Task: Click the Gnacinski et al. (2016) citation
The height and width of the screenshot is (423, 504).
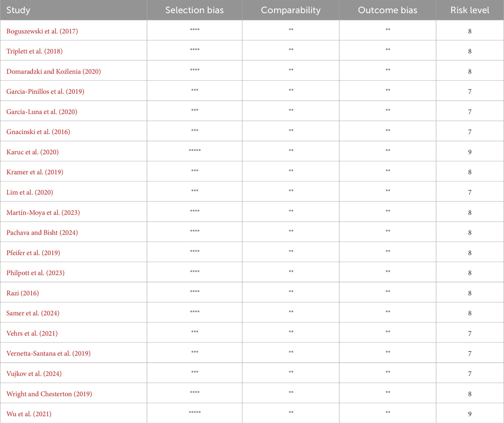Action: tap(38, 132)
